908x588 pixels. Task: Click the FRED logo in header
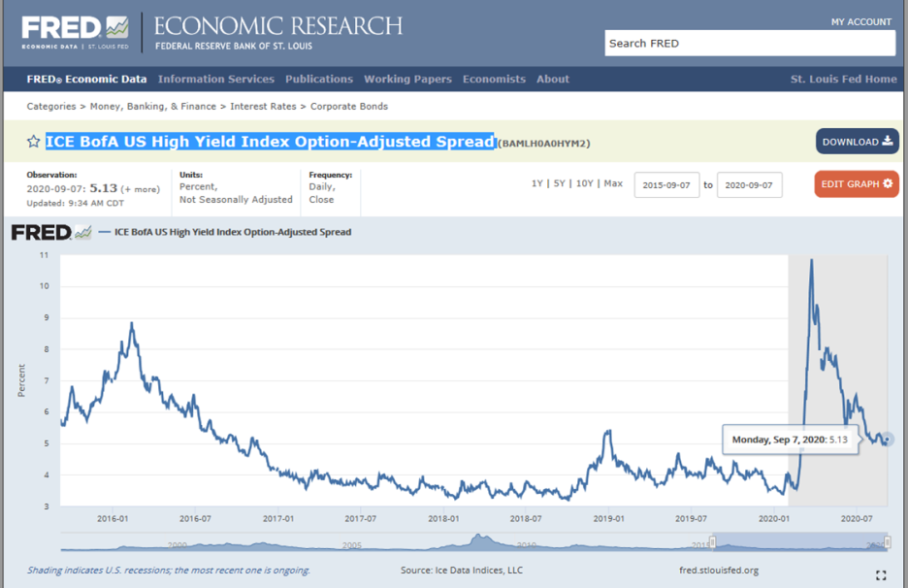76,33
